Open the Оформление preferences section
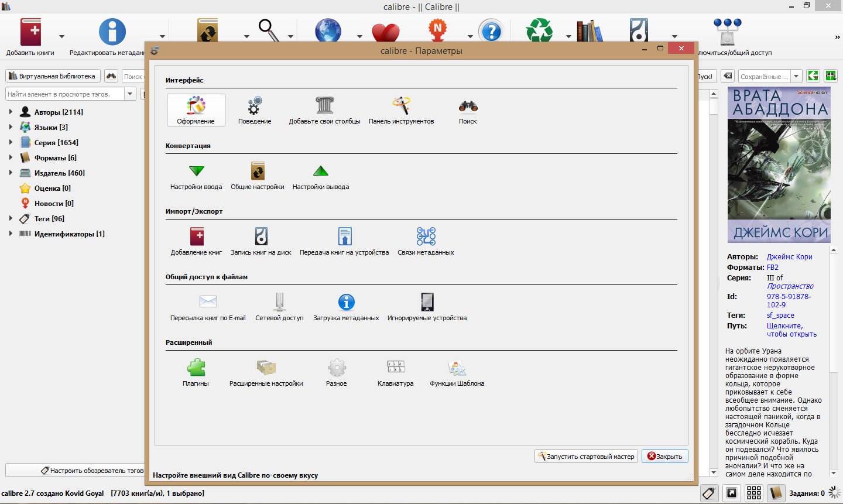The image size is (843, 504). [x=196, y=110]
